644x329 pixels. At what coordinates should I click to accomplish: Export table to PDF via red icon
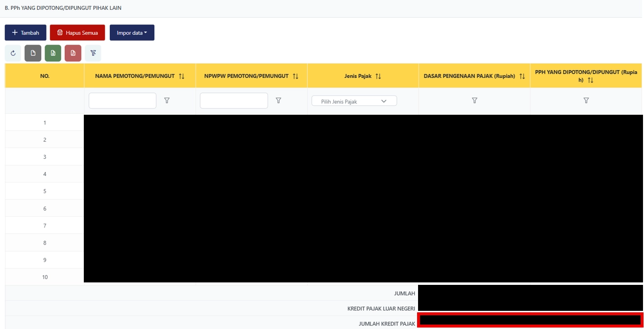pyautogui.click(x=73, y=53)
